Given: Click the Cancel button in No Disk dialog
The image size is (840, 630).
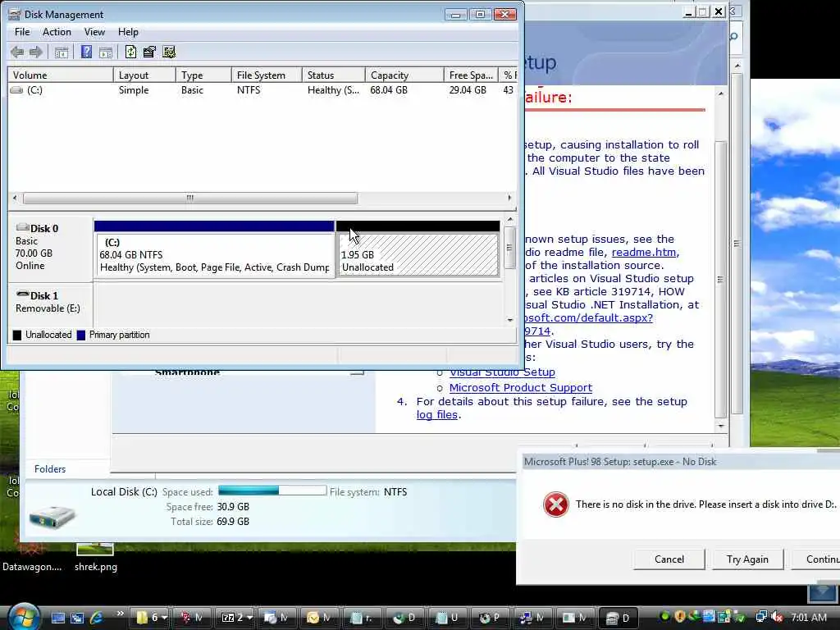Looking at the screenshot, I should click(x=669, y=559).
